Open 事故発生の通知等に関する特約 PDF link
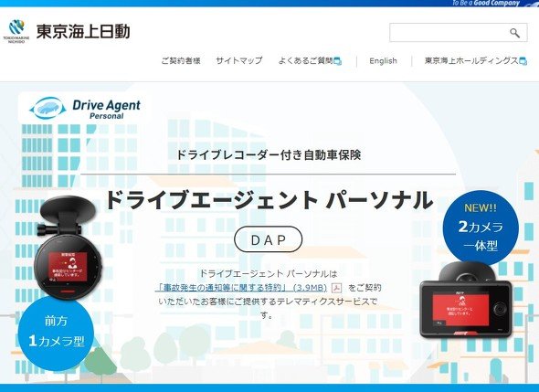 [x=240, y=288]
